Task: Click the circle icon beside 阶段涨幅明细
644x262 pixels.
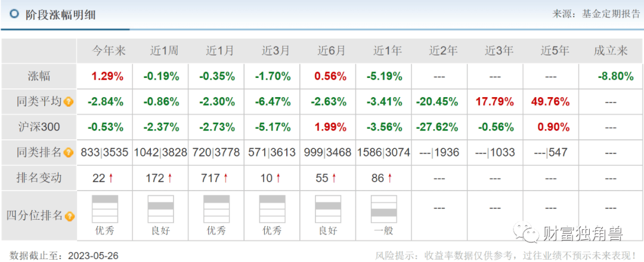Action: pos(14,14)
